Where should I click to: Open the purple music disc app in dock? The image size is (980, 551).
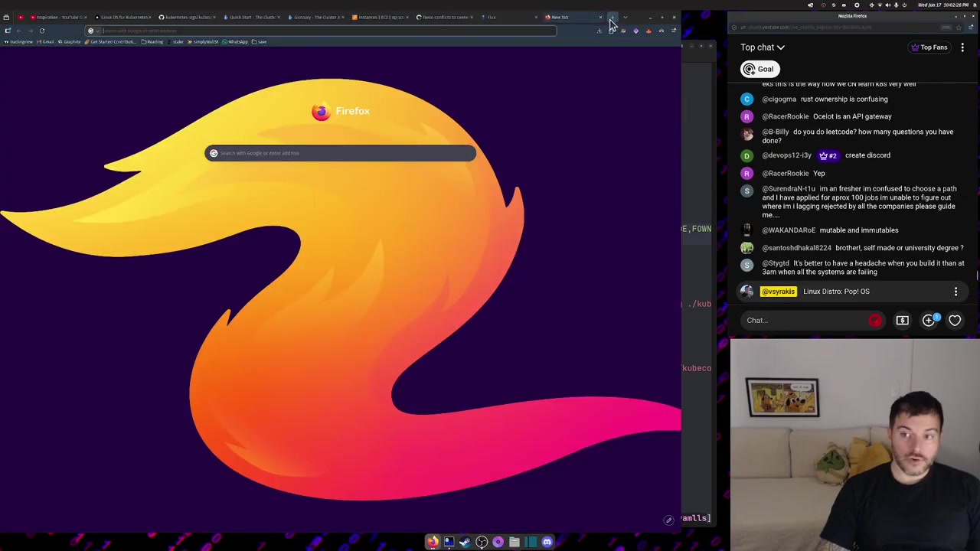coord(498,542)
